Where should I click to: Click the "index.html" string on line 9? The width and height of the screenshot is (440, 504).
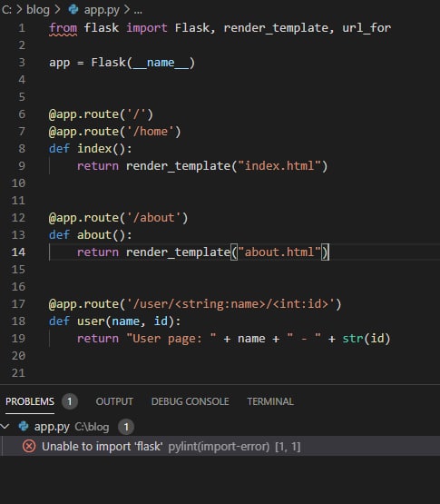(x=279, y=166)
